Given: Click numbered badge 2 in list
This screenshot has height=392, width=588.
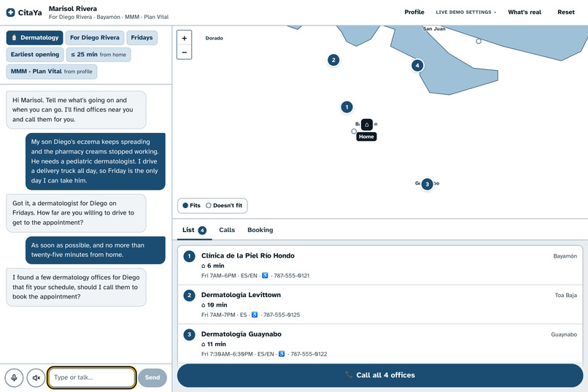Looking at the screenshot, I should pyautogui.click(x=189, y=295).
